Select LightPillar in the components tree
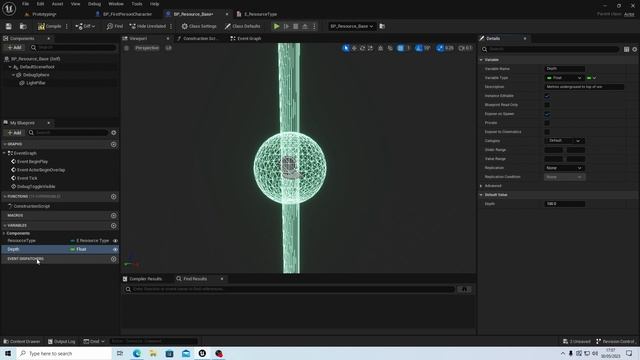Screen dimensions: 640x360 click(x=36, y=83)
